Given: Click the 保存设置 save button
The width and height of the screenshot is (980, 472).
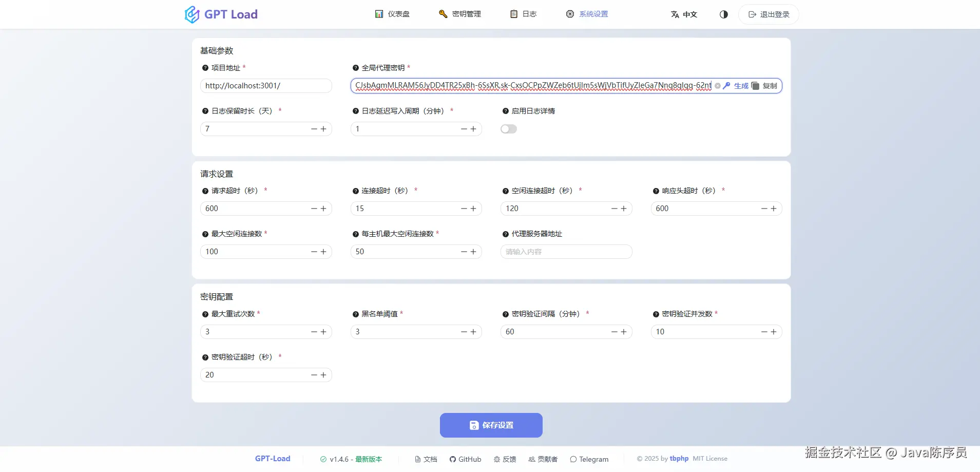Looking at the screenshot, I should [491, 425].
